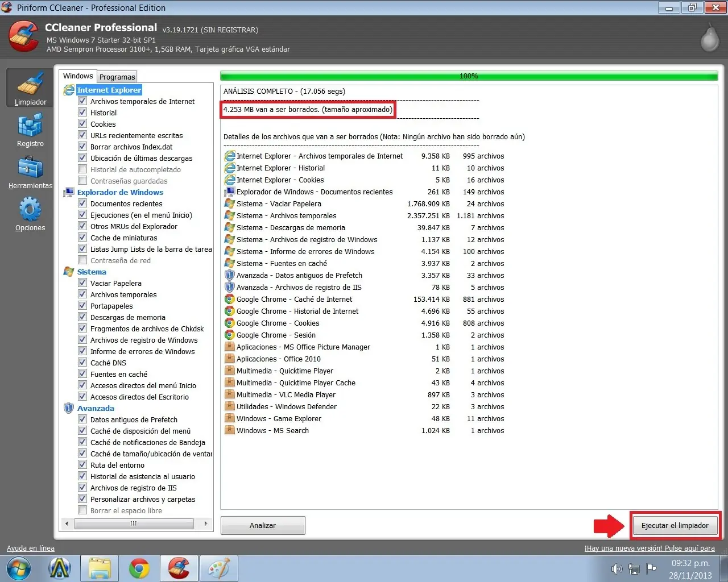Click the horizontal scrollbar thumb of options list
This screenshot has height=582, width=728.
(134, 523)
